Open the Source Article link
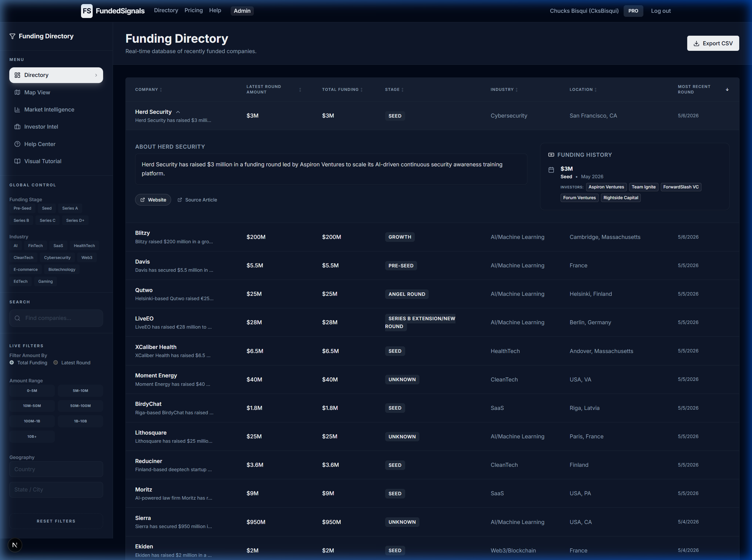The image size is (752, 560). (198, 200)
